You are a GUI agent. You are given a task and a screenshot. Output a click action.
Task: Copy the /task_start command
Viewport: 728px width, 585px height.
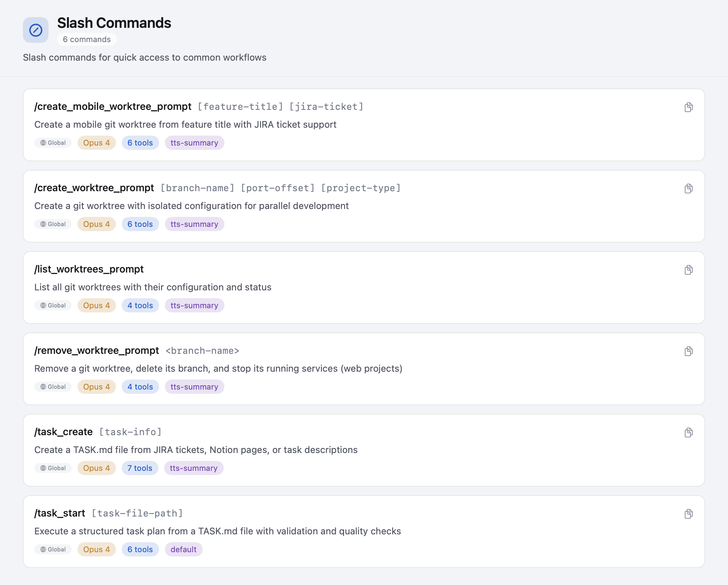coord(688,514)
